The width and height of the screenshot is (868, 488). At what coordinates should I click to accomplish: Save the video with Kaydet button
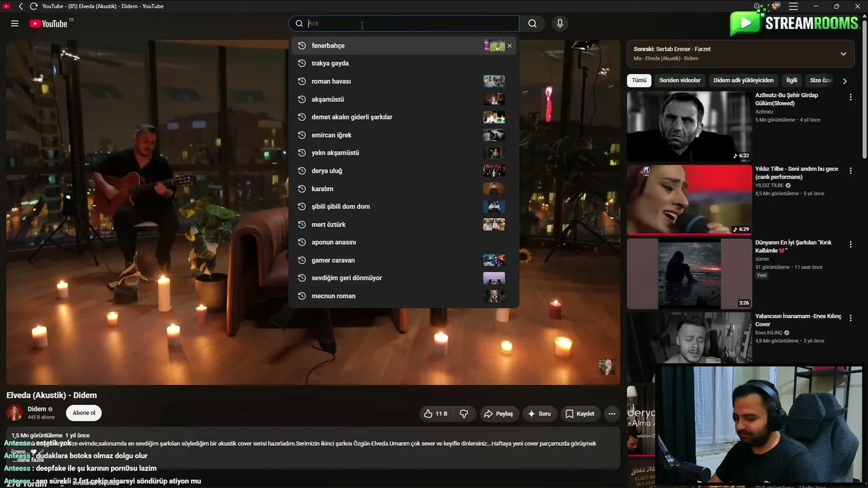tap(580, 413)
